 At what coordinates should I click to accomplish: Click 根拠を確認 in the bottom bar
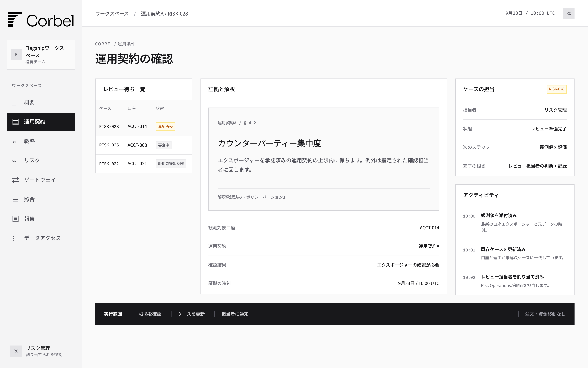pos(150,314)
